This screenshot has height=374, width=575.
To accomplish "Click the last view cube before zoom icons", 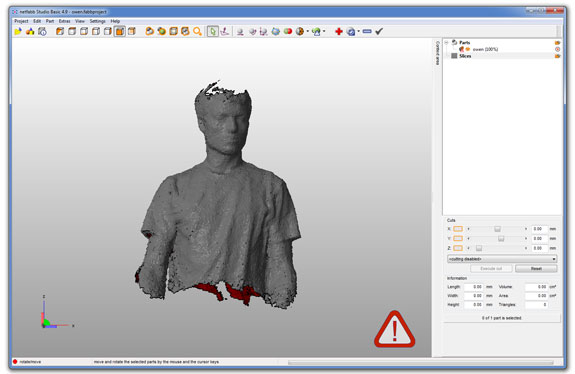I will point(132,32).
